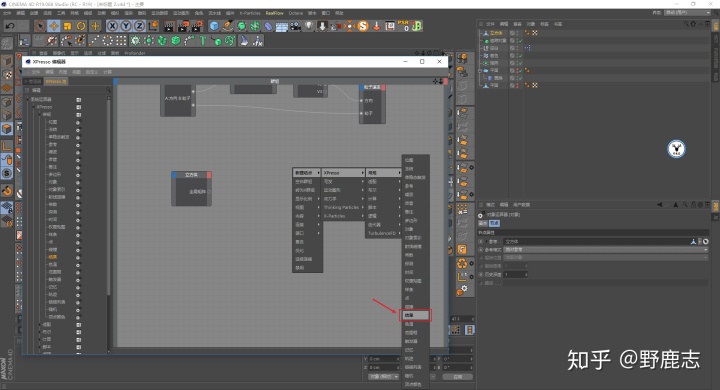720x390 pixels.
Task: Click the Floor grid icon in the toolbar
Action: point(281,26)
